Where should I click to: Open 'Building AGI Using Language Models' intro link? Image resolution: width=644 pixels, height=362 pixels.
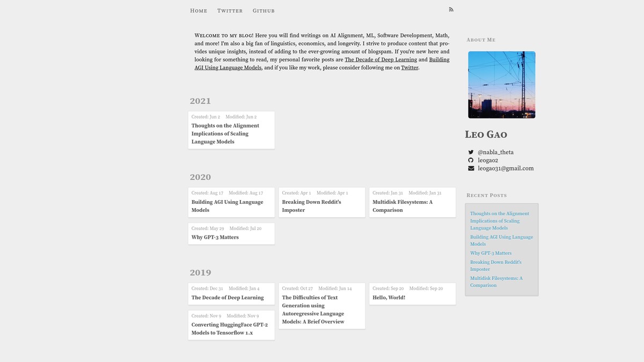322,64
